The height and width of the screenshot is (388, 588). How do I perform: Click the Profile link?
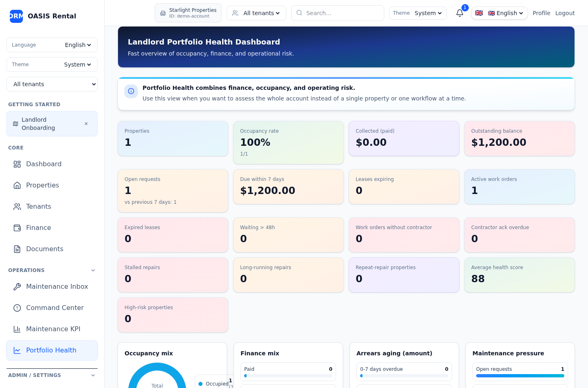[541, 13]
